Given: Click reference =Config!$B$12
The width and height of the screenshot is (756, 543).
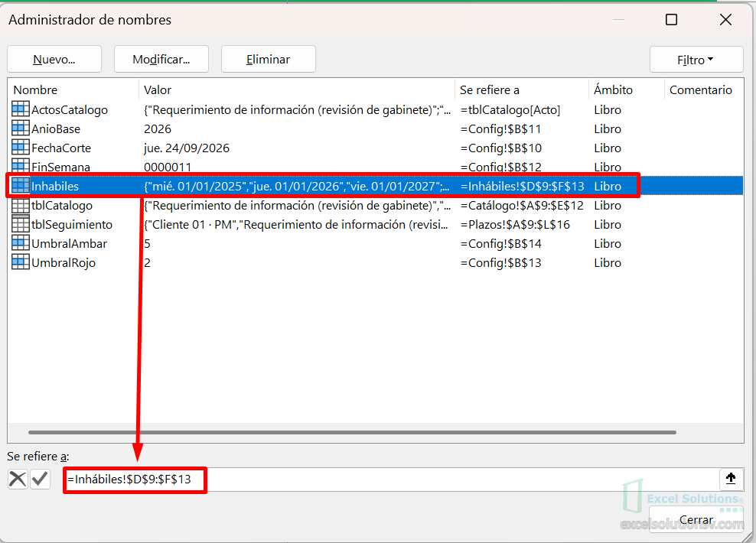Looking at the screenshot, I should [501, 167].
